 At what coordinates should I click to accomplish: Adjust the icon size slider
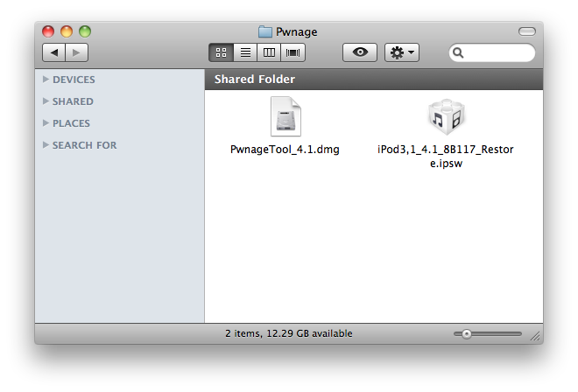pos(468,333)
